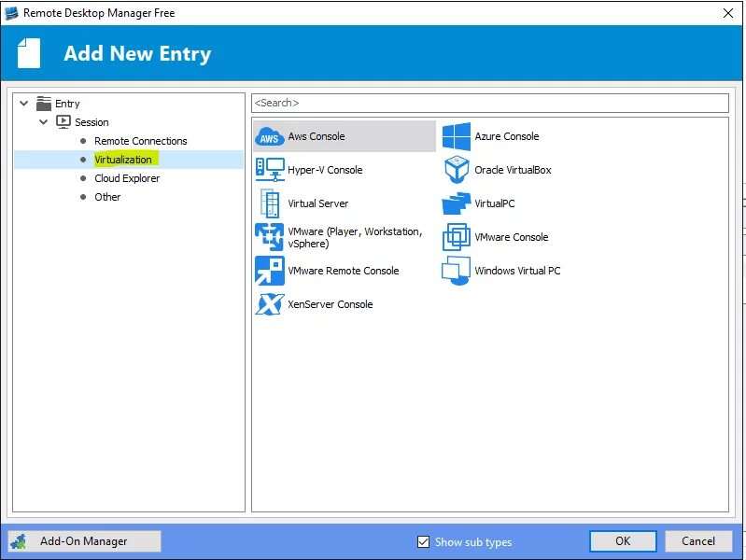
Task: Click the Entry folder icon in tree
Action: [x=44, y=104]
